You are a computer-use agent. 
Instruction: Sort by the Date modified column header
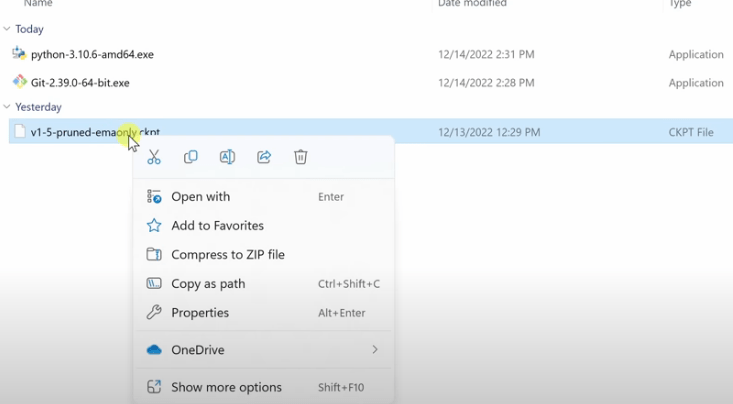(472, 4)
